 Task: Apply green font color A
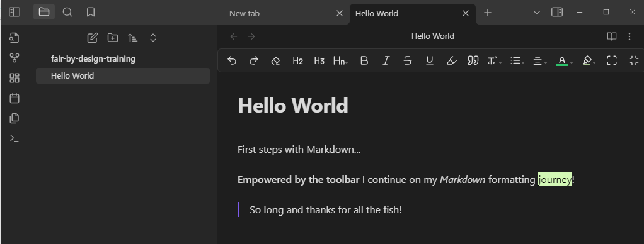(562, 61)
